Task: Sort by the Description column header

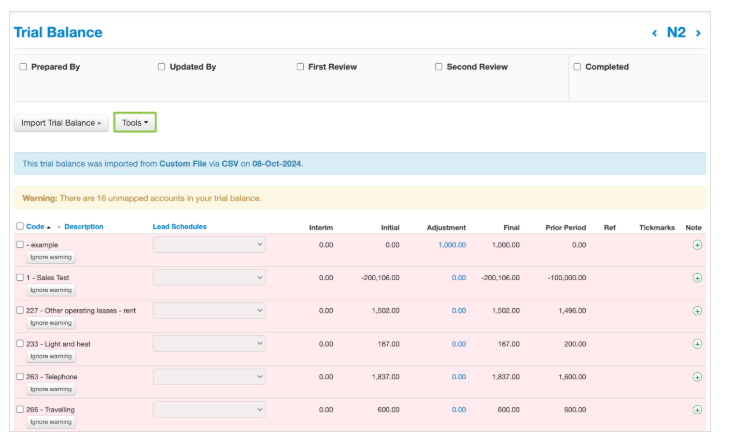Action: pyautogui.click(x=84, y=227)
